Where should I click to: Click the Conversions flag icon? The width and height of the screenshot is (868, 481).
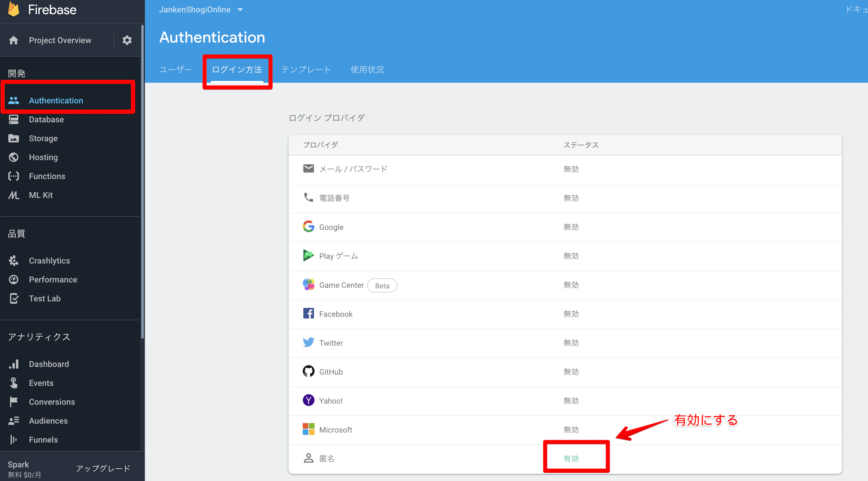click(x=14, y=402)
